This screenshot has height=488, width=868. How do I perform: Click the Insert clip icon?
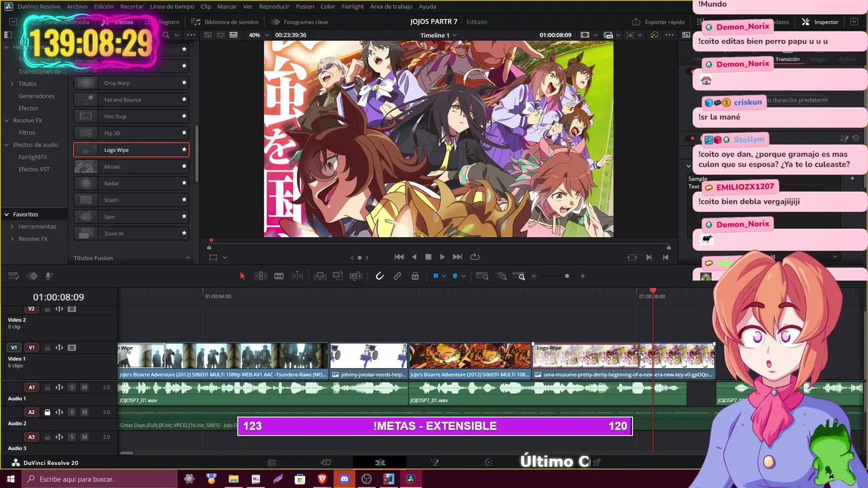tap(320, 276)
